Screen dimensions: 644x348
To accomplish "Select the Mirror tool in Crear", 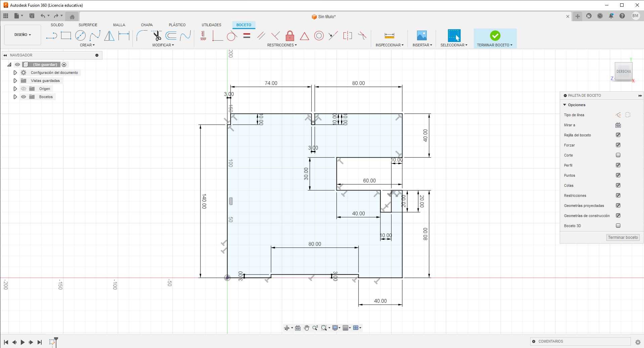I will click(109, 36).
